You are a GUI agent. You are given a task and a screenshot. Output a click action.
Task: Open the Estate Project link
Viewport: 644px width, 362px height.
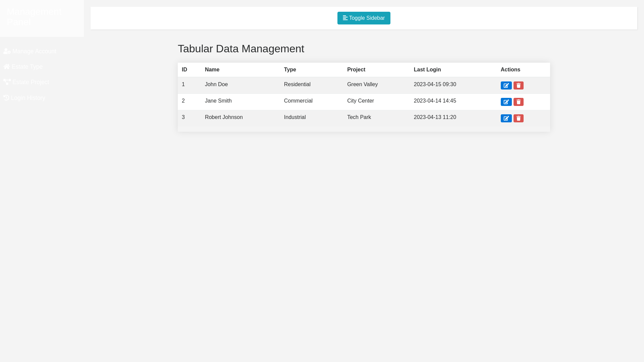30,82
